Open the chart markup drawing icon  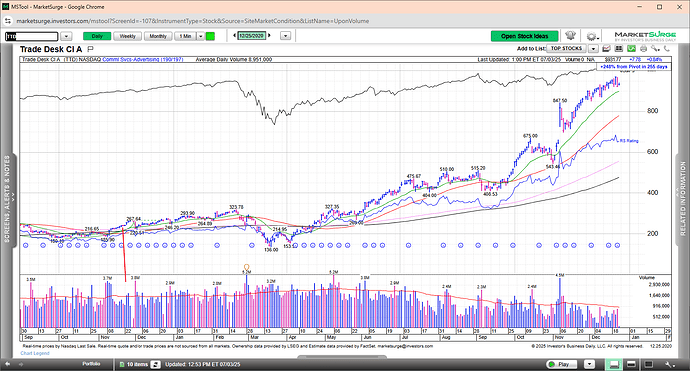click(x=606, y=49)
